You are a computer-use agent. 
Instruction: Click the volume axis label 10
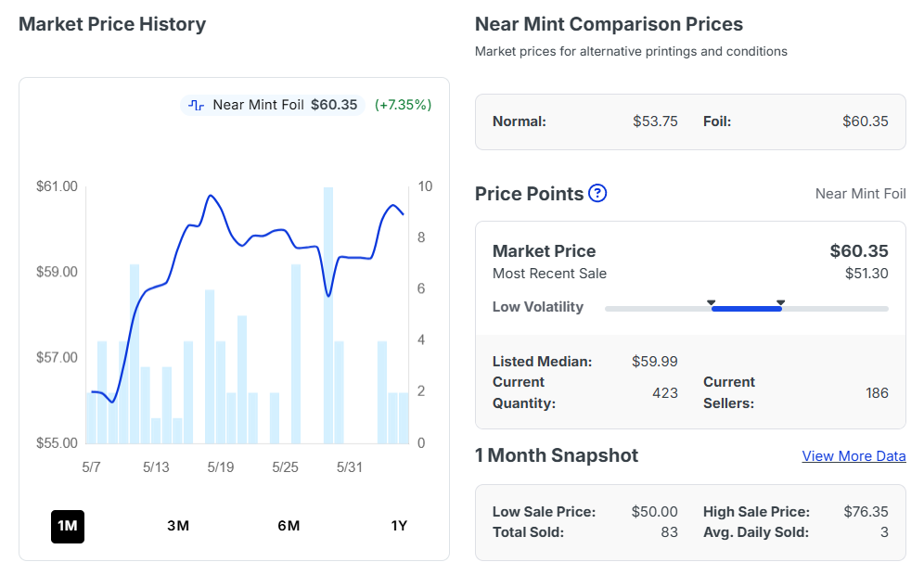pos(425,186)
